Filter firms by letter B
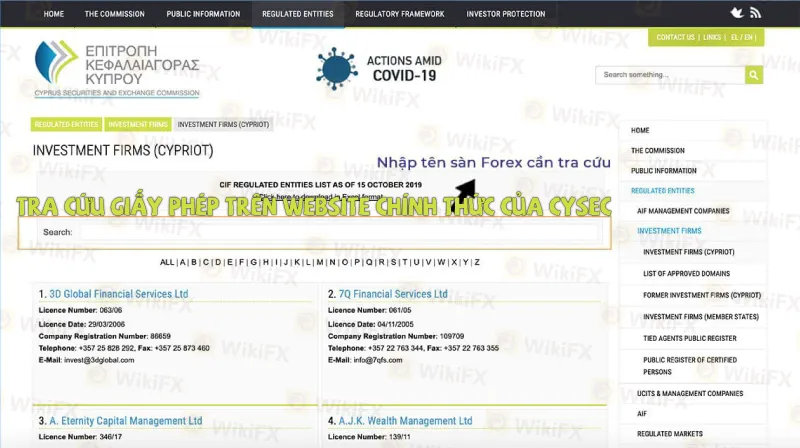Image resolution: width=800 pixels, height=448 pixels. pos(194,262)
